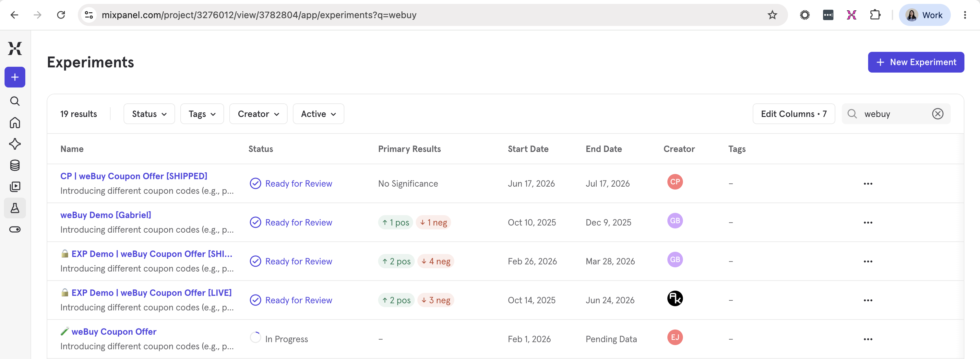The image size is (980, 359).
Task: Click the address bar URL
Action: coord(259,15)
